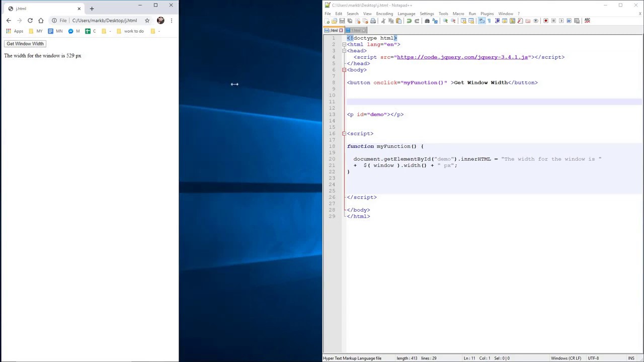Save the current file with the Save icon
Viewport: 644px width, 362px height.
click(342, 21)
